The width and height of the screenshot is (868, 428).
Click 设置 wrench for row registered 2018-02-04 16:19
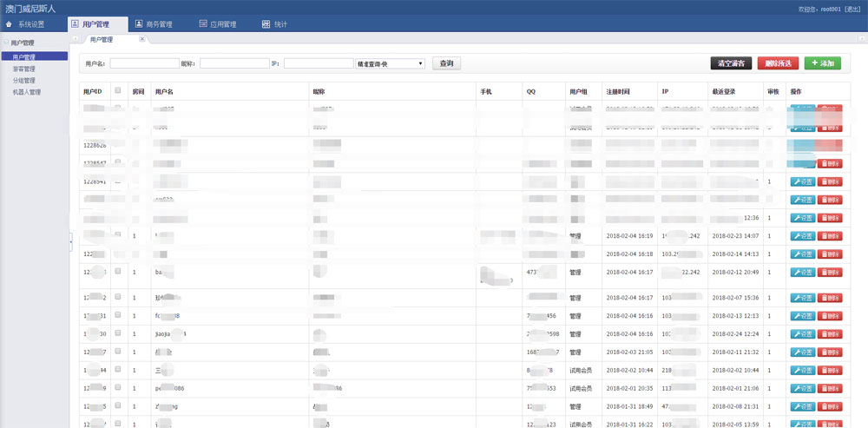[803, 235]
